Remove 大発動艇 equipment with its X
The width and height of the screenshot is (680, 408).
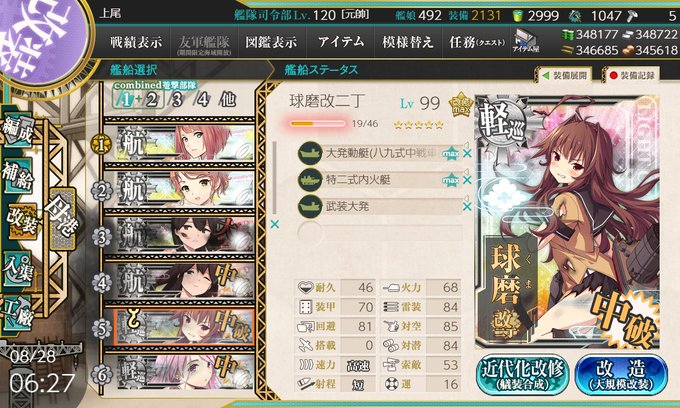click(x=467, y=153)
